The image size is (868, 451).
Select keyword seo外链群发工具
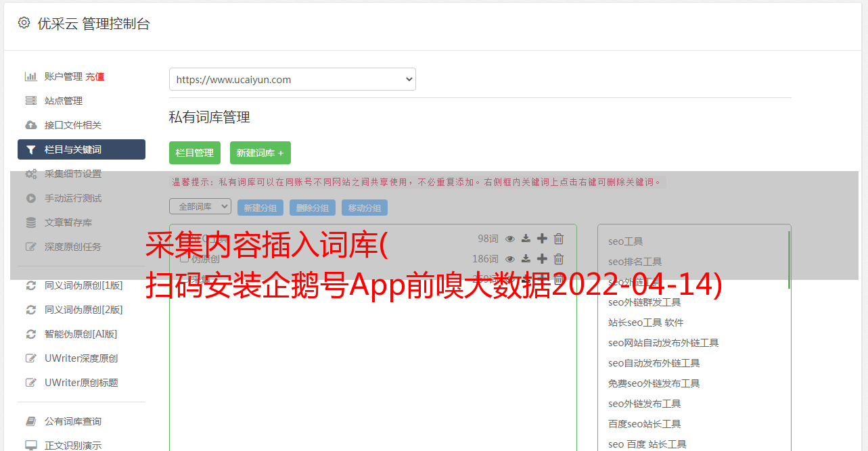click(644, 302)
